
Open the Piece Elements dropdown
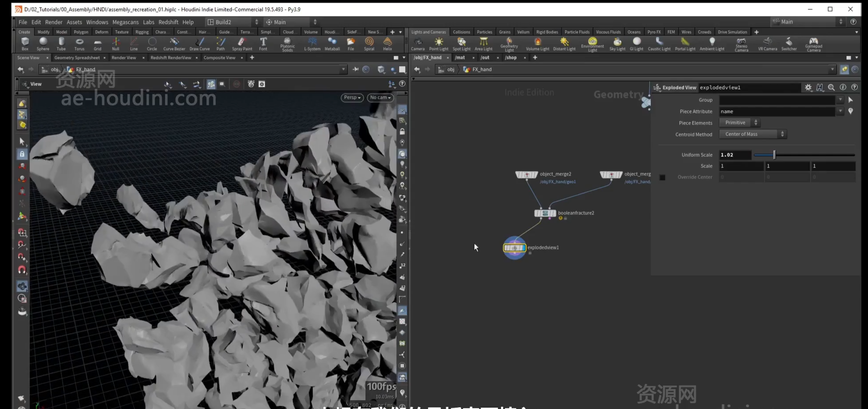pos(740,123)
